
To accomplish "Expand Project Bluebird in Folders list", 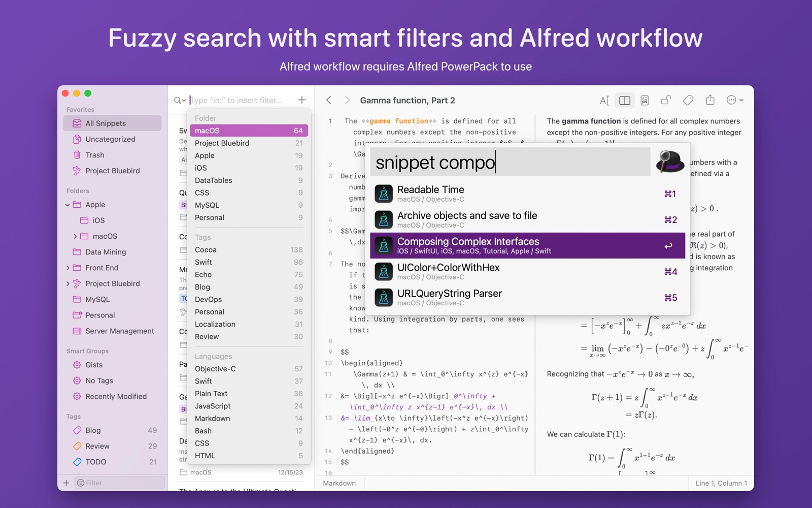I will click(x=67, y=283).
